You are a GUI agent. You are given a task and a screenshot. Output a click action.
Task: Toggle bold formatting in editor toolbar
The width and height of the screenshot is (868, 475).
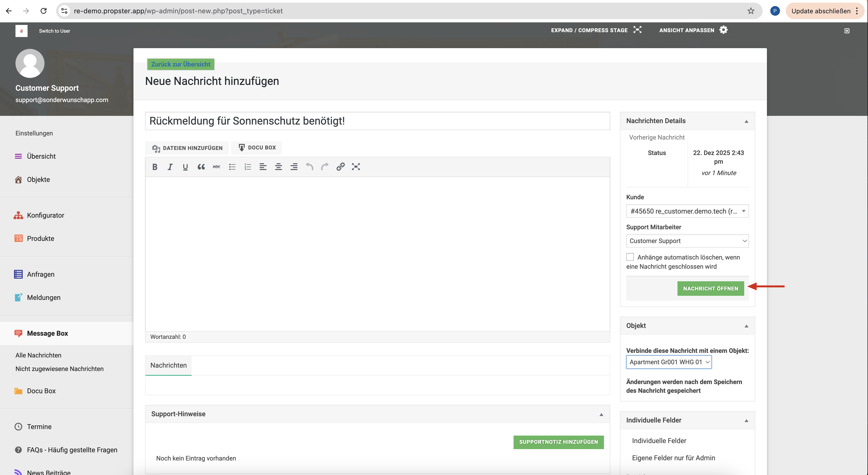pos(155,167)
